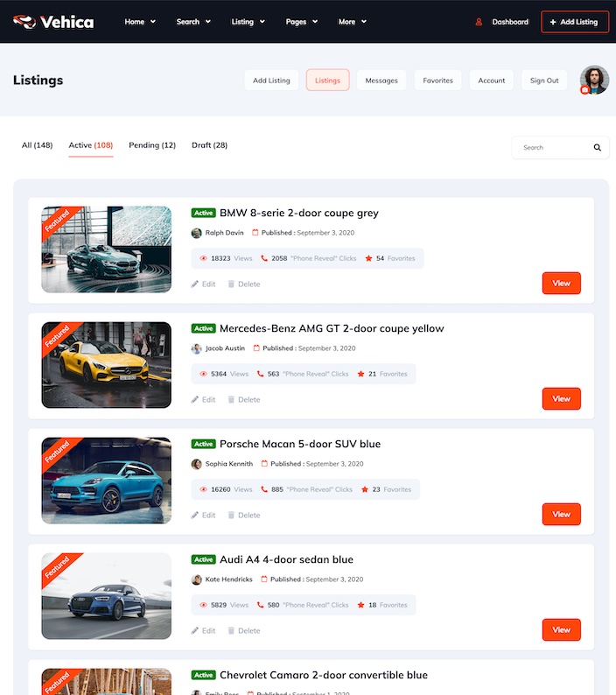Click Kate Hendricks's avatar
Screen dimensions: 616x695
196,580
